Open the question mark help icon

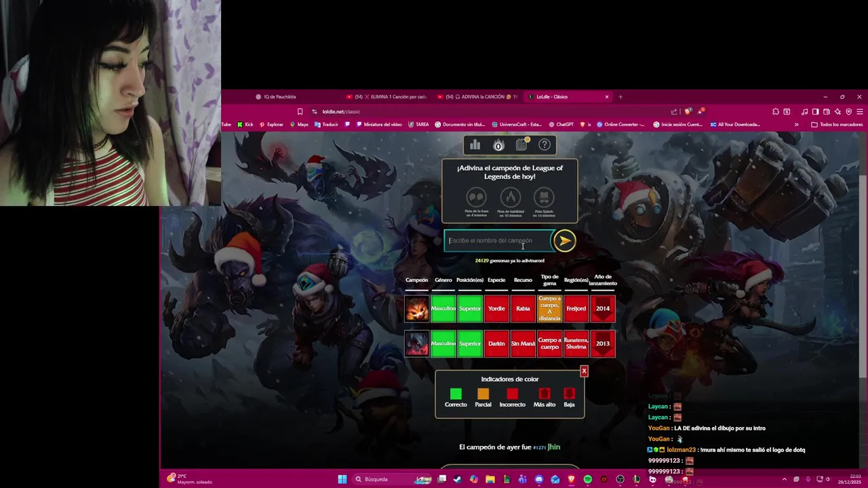click(x=545, y=145)
